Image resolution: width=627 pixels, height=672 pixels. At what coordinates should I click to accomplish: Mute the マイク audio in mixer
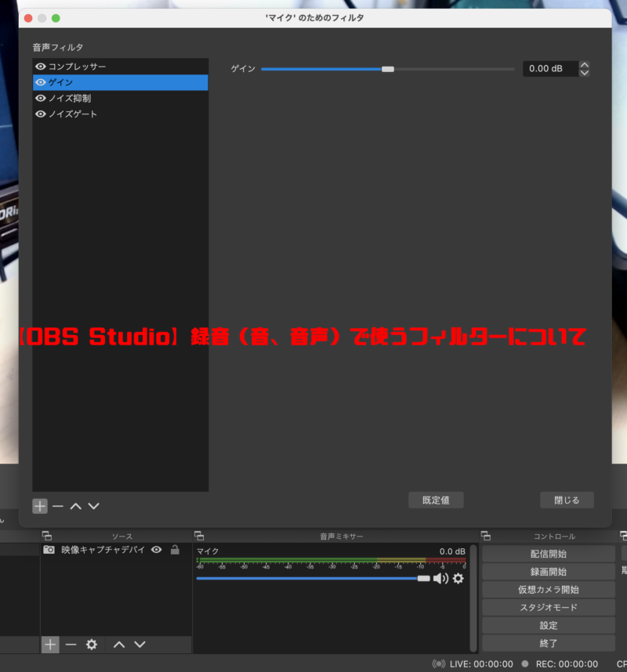click(440, 579)
